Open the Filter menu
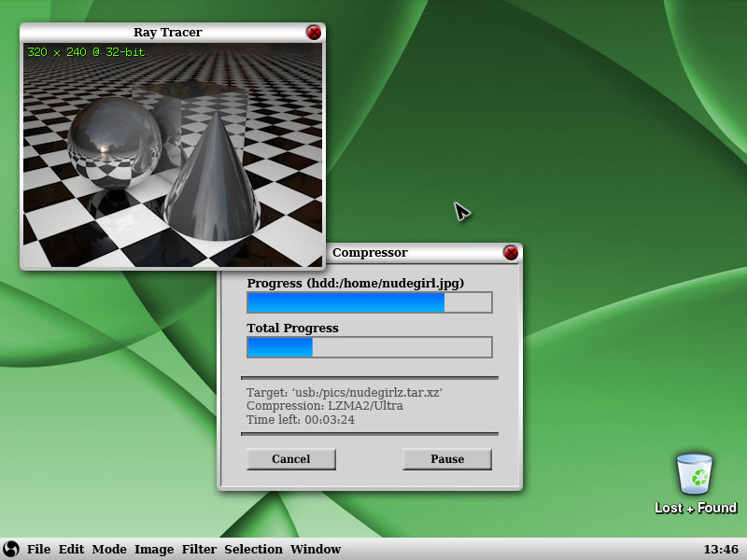 point(199,549)
